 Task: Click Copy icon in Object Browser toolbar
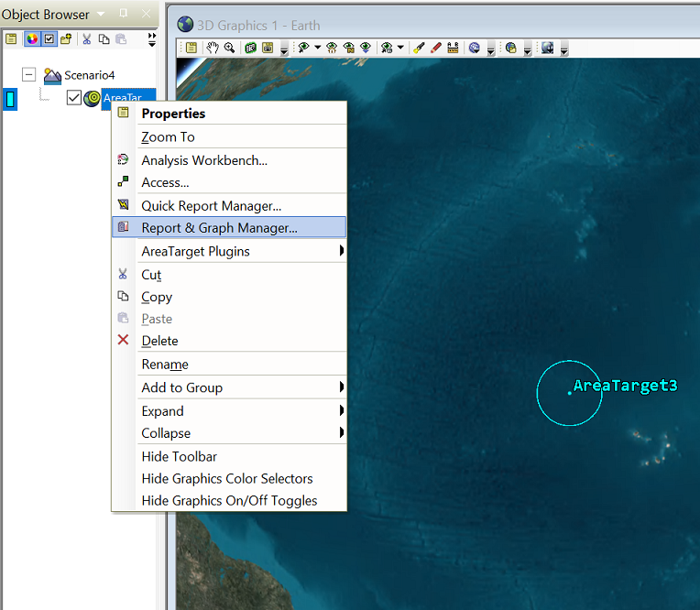[x=104, y=39]
